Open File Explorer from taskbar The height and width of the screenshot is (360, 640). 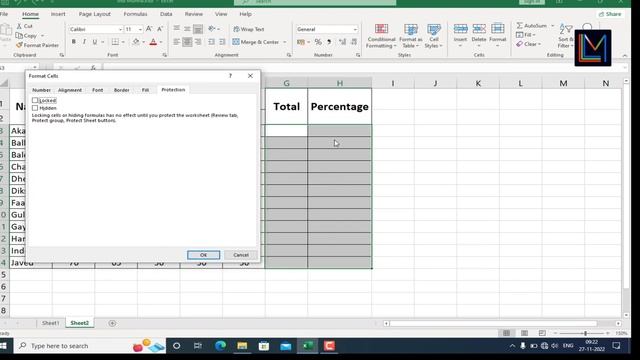(x=242, y=346)
